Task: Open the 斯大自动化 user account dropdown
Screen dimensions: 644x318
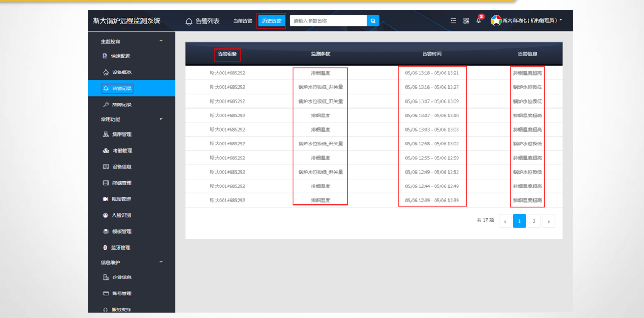Action: click(527, 21)
